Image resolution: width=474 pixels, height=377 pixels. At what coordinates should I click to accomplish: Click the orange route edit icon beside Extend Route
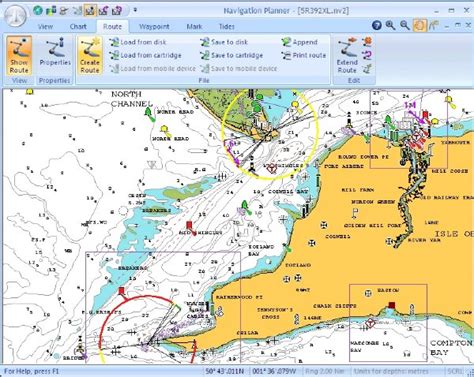pos(367,41)
